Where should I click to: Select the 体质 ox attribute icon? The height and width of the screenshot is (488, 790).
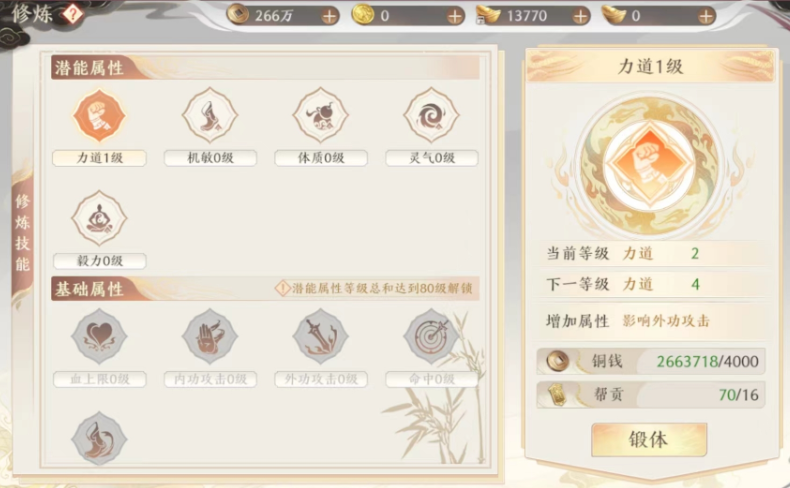[x=320, y=115]
